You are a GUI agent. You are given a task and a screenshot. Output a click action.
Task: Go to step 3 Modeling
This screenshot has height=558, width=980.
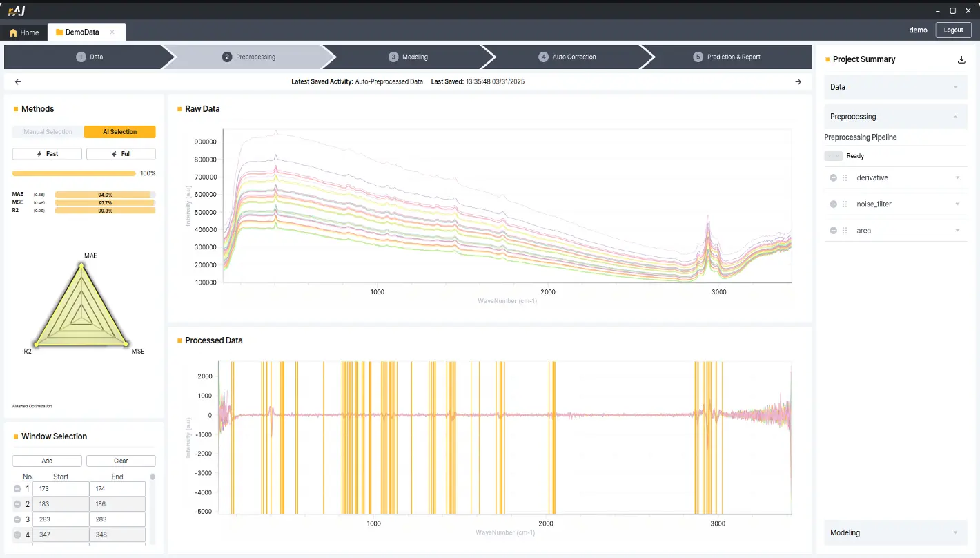(x=408, y=57)
